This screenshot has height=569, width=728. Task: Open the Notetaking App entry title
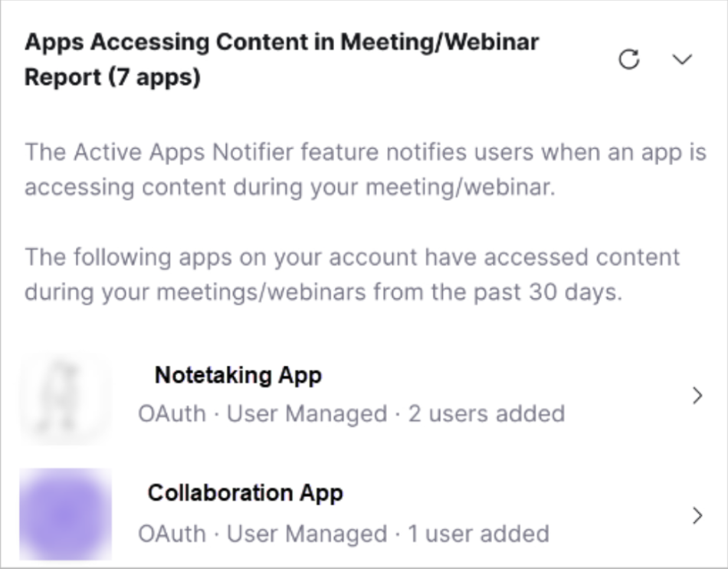[x=238, y=376]
